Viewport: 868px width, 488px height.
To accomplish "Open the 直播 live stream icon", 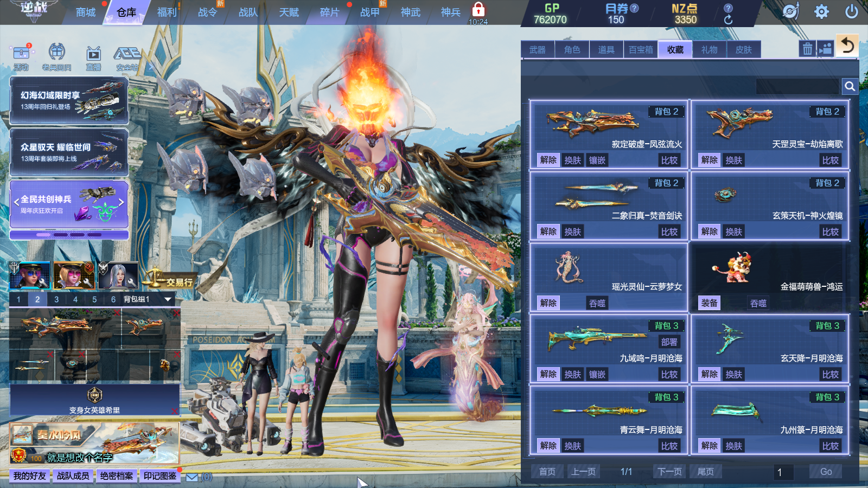I will point(93,57).
